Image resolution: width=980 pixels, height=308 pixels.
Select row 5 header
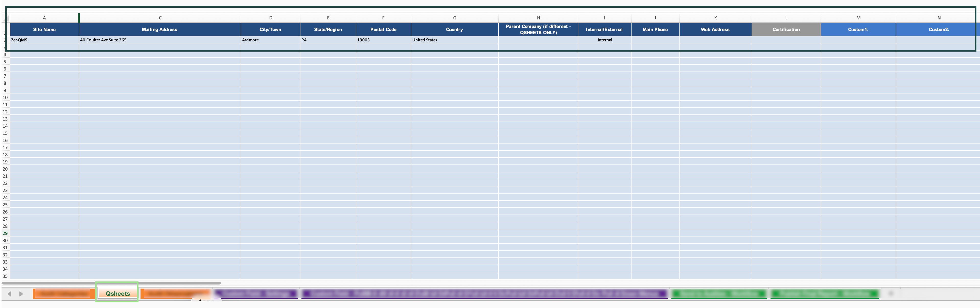[5, 62]
